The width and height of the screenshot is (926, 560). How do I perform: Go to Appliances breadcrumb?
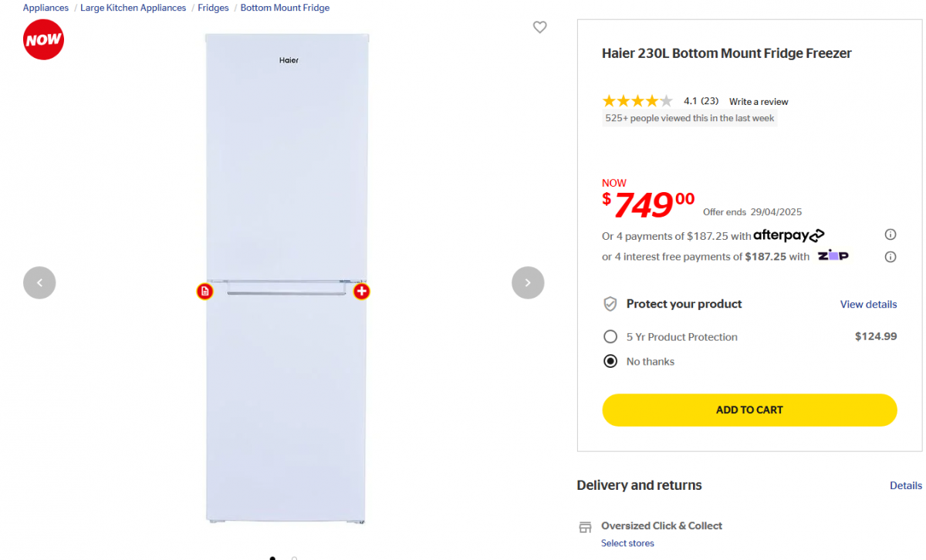(x=46, y=8)
